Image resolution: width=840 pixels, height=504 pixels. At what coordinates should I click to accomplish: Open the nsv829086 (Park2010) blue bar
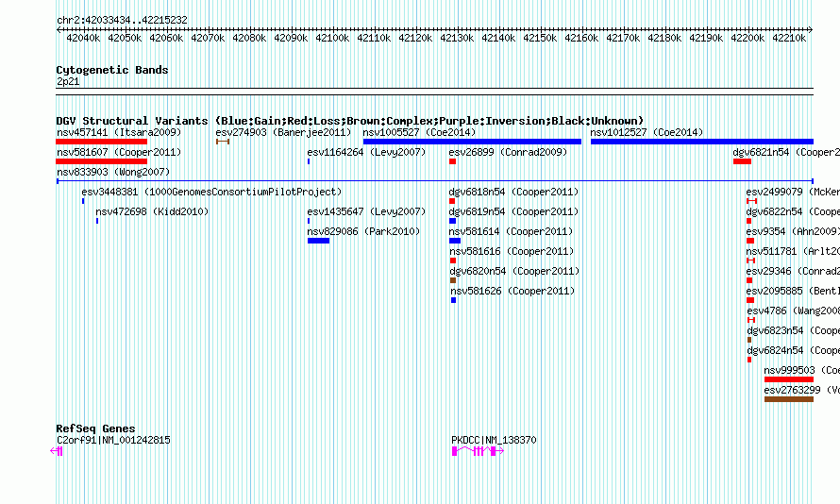(x=318, y=241)
